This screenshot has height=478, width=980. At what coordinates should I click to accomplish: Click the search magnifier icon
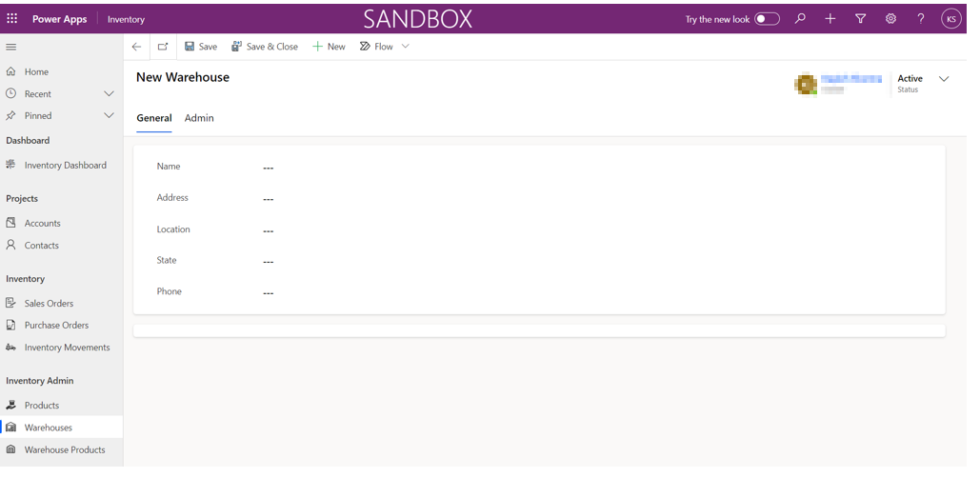tap(800, 18)
